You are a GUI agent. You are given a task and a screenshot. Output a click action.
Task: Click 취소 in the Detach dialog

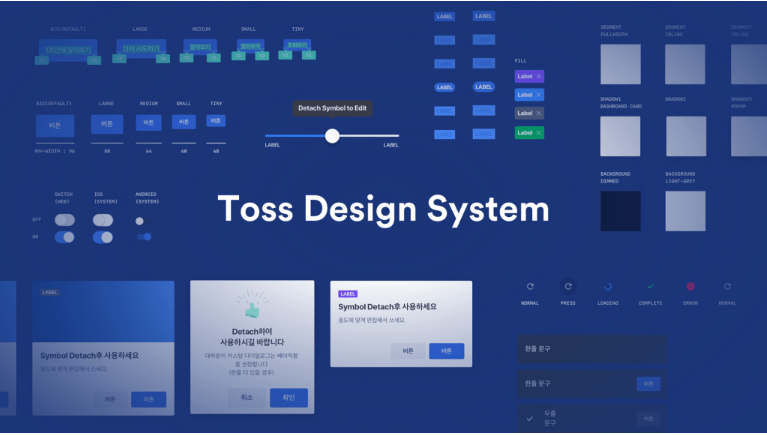coord(247,398)
